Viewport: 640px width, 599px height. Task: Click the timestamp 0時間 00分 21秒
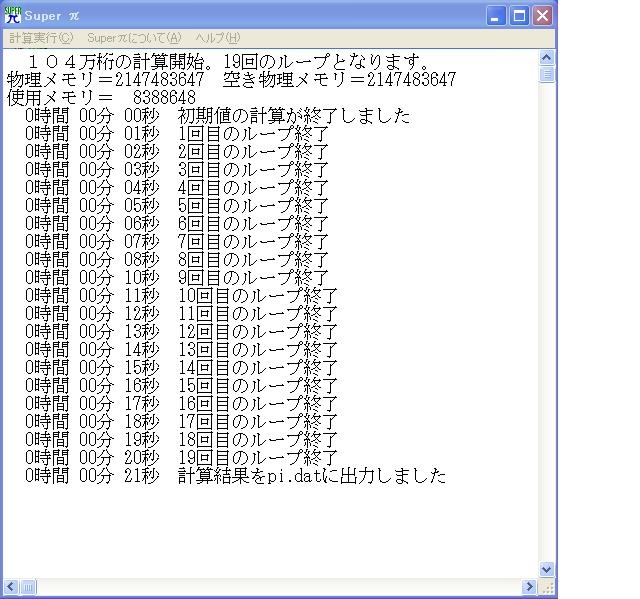pyautogui.click(x=92, y=476)
